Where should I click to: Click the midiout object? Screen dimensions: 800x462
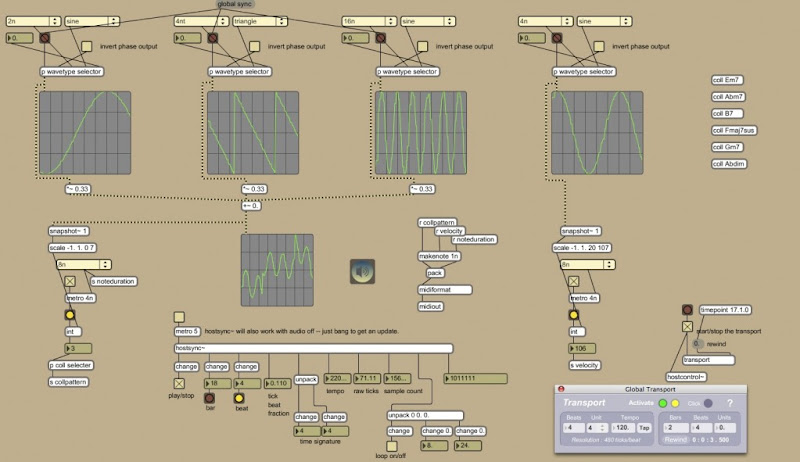click(430, 306)
